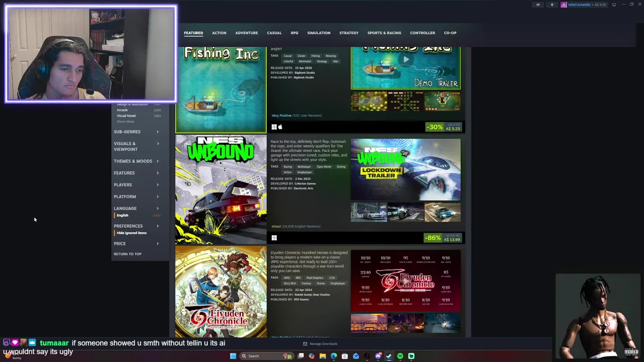Select the FEATURED tab
Screen dimensions: 644x362
[x=193, y=33]
